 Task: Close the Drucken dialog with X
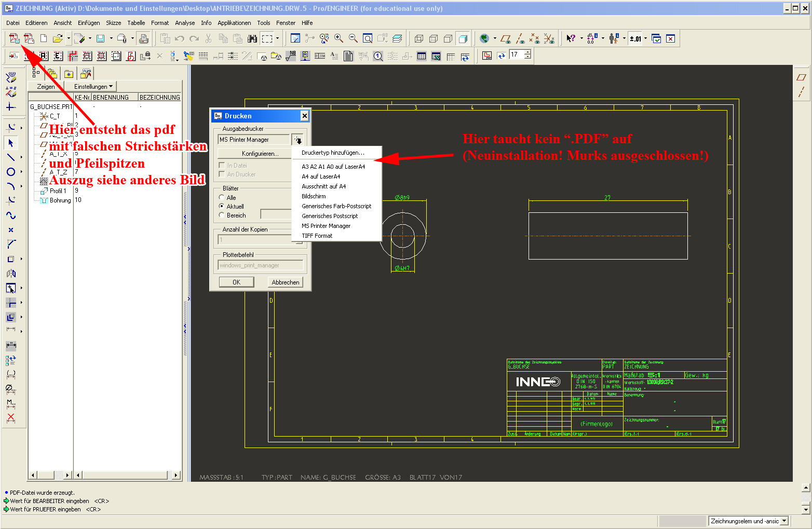(x=305, y=116)
